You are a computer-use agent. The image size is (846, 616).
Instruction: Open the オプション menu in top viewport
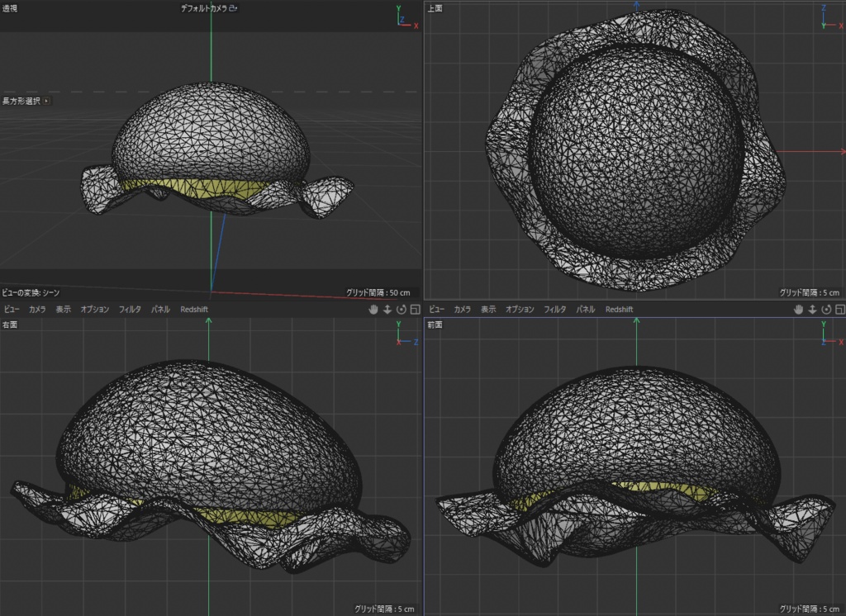[x=519, y=309]
